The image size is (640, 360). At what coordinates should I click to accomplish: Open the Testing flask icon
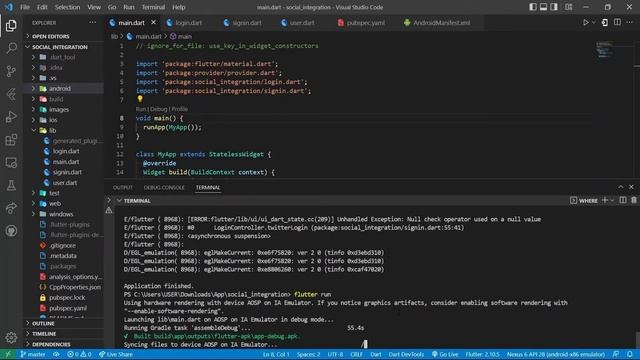coord(11,185)
